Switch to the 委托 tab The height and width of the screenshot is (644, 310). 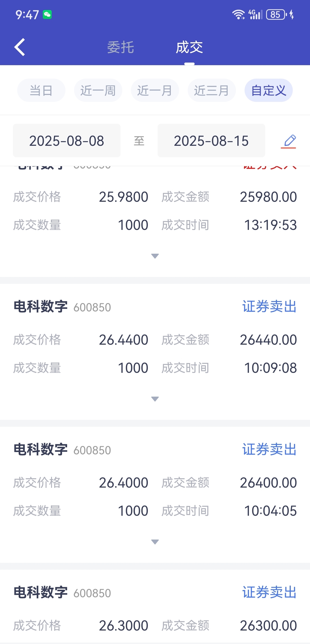[121, 47]
